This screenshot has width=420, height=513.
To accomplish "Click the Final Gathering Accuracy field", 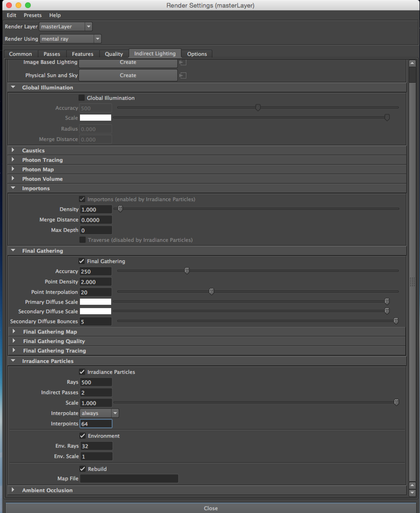I will point(96,271).
